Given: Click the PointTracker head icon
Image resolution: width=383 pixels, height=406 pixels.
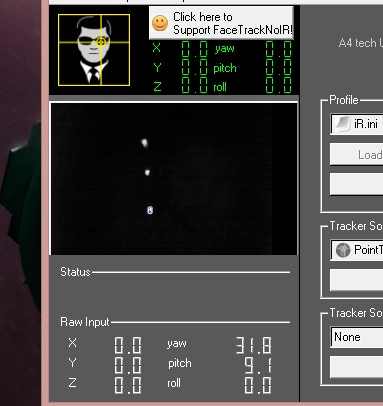Looking at the screenshot, I should (x=343, y=250).
